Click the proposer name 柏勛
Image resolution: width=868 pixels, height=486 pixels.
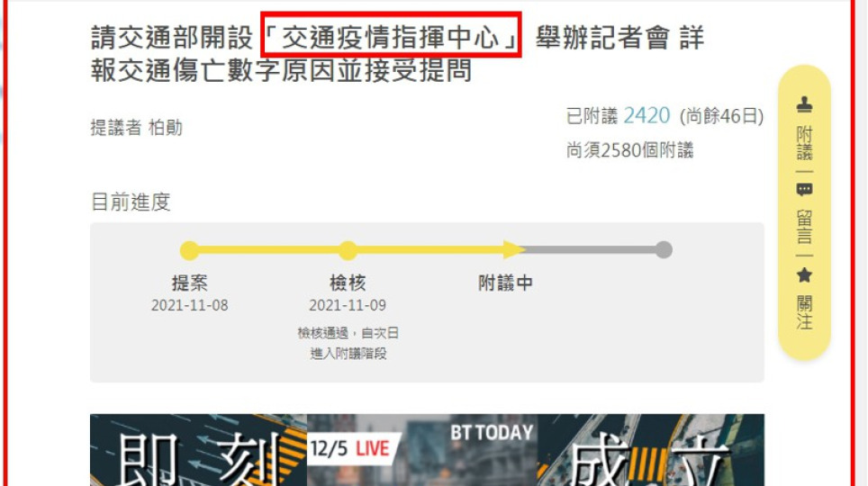click(166, 128)
